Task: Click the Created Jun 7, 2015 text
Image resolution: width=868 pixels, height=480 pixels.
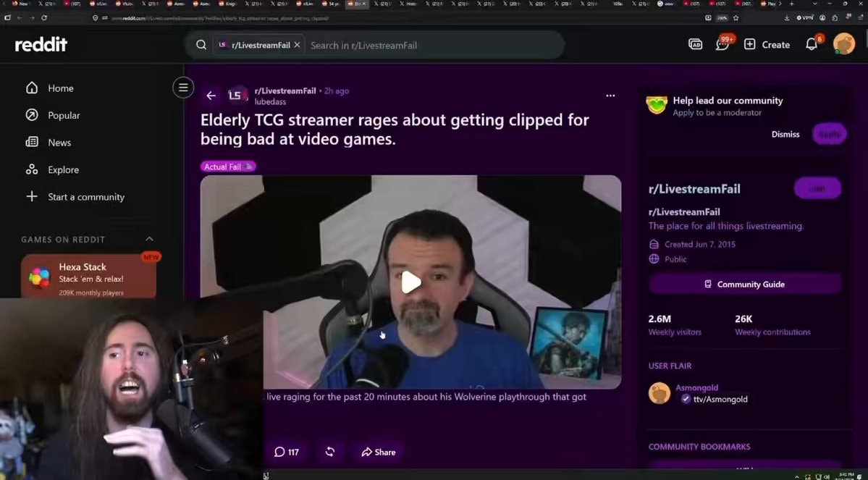Action: (700, 244)
